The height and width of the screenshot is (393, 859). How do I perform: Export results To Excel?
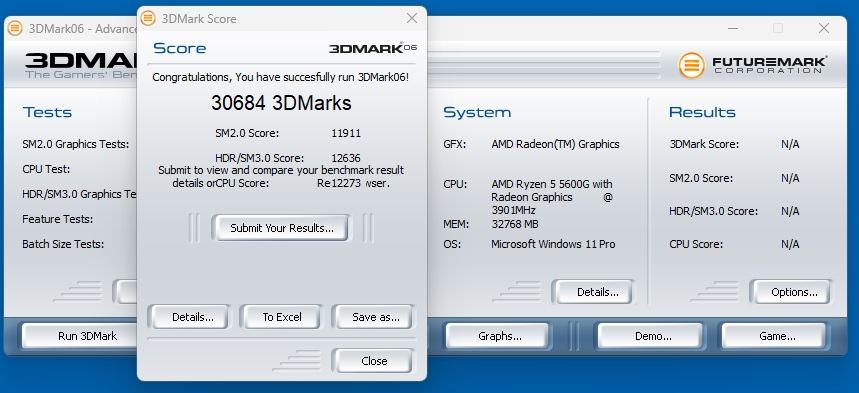point(282,317)
